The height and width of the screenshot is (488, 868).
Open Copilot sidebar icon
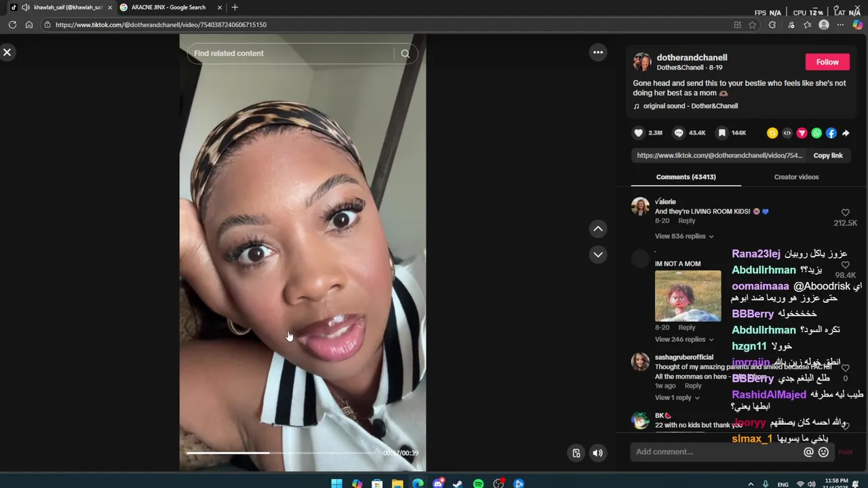pyautogui.click(x=857, y=25)
